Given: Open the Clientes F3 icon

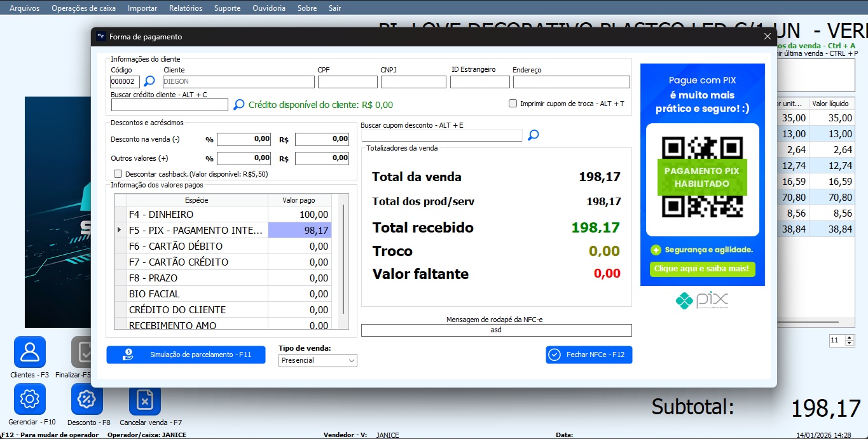Looking at the screenshot, I should [x=30, y=352].
